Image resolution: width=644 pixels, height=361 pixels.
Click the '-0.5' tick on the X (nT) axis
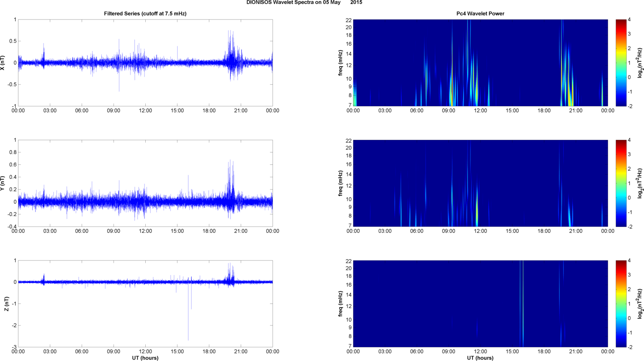pyautogui.click(x=12, y=85)
